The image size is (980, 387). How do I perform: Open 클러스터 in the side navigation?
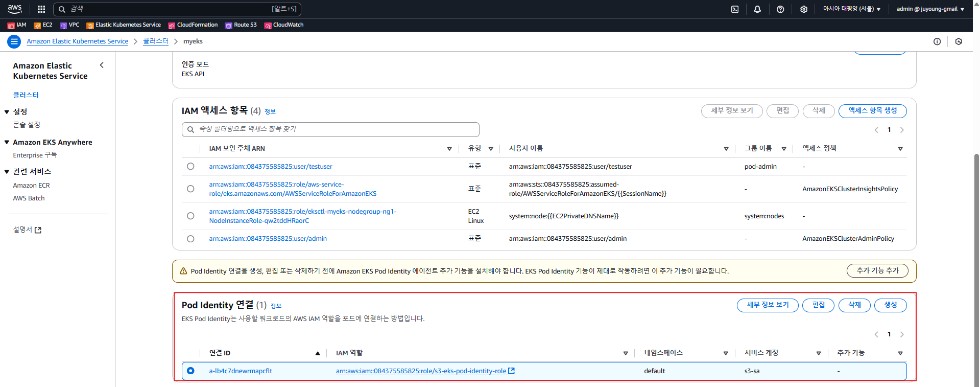tap(26, 95)
